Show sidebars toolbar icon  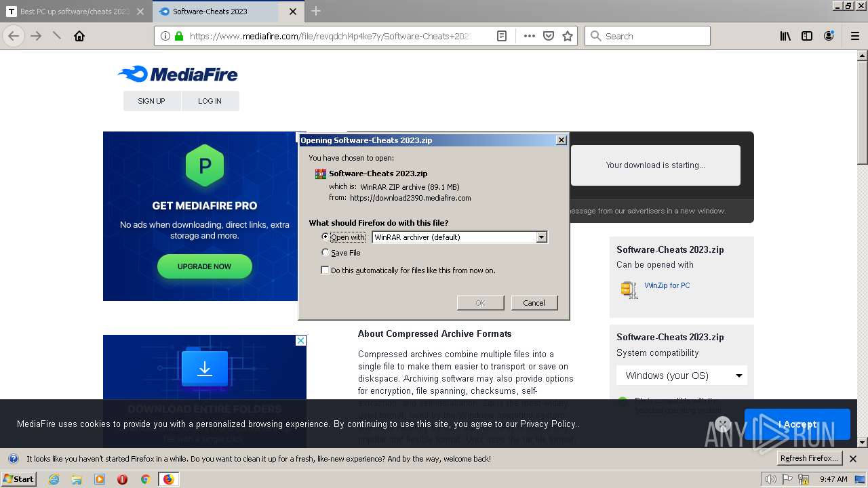[807, 36]
